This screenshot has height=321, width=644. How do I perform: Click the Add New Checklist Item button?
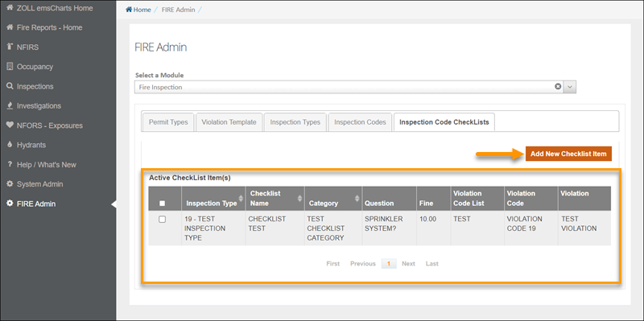568,154
